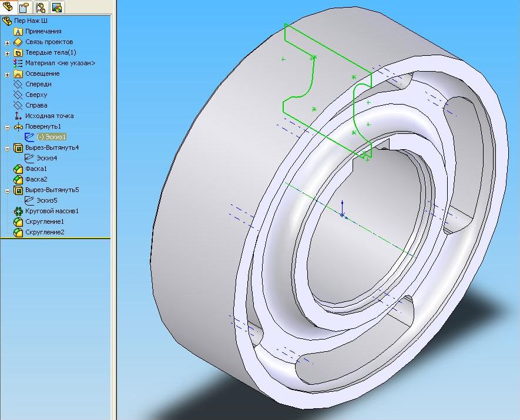Click the 'Исходная точка' origin icon
This screenshot has width=520, height=420.
[x=18, y=116]
